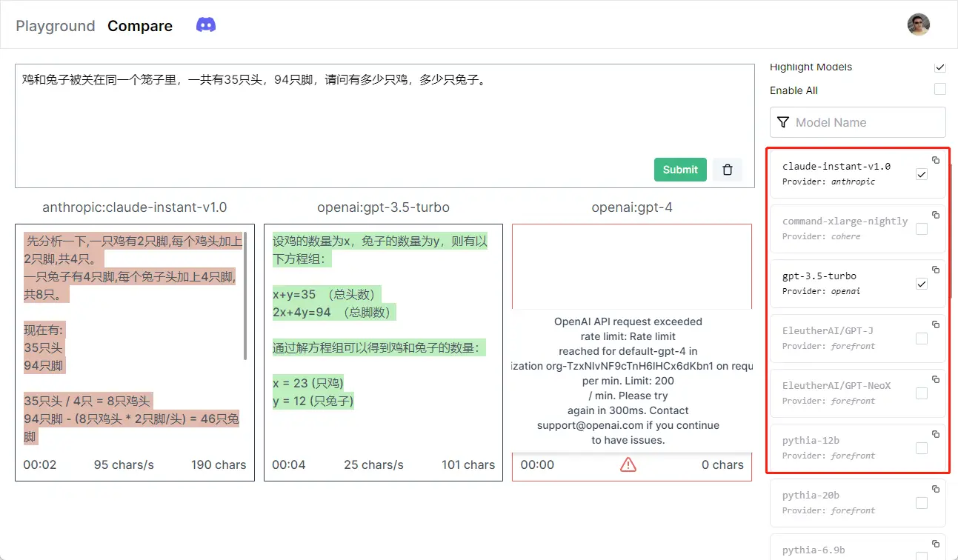Enable the EleutherAI/GPT-NeoX model
The image size is (958, 560).
(x=922, y=393)
